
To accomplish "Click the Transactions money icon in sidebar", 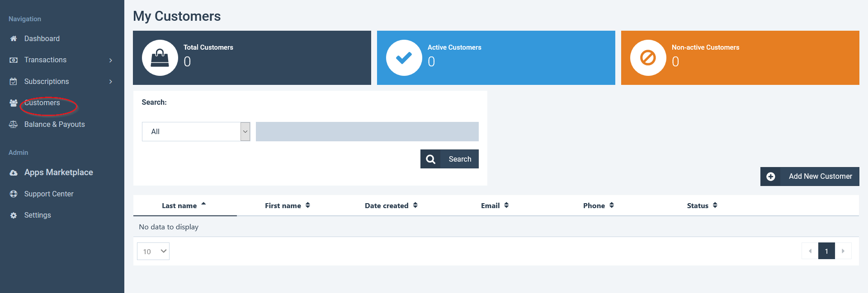I will (x=14, y=60).
